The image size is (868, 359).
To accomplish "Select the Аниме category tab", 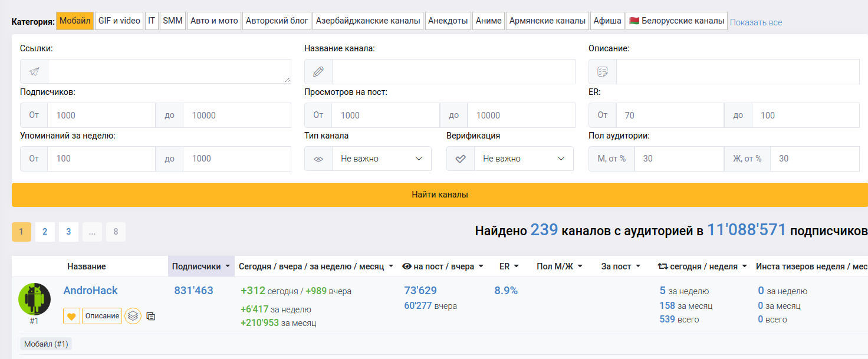I will coord(488,21).
